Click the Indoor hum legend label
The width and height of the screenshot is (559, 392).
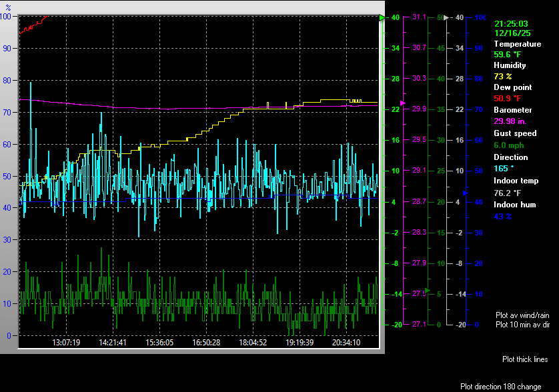[x=514, y=205]
